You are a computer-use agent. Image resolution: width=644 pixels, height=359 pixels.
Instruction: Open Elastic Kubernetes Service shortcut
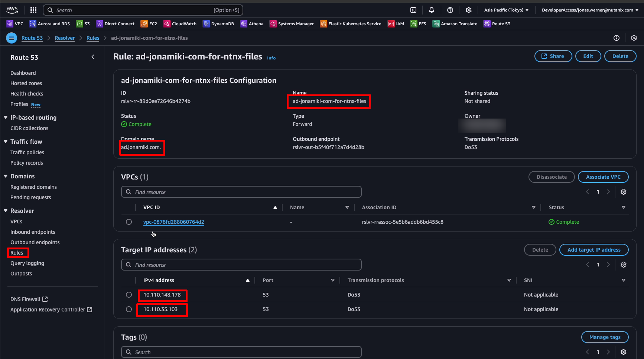pos(351,24)
